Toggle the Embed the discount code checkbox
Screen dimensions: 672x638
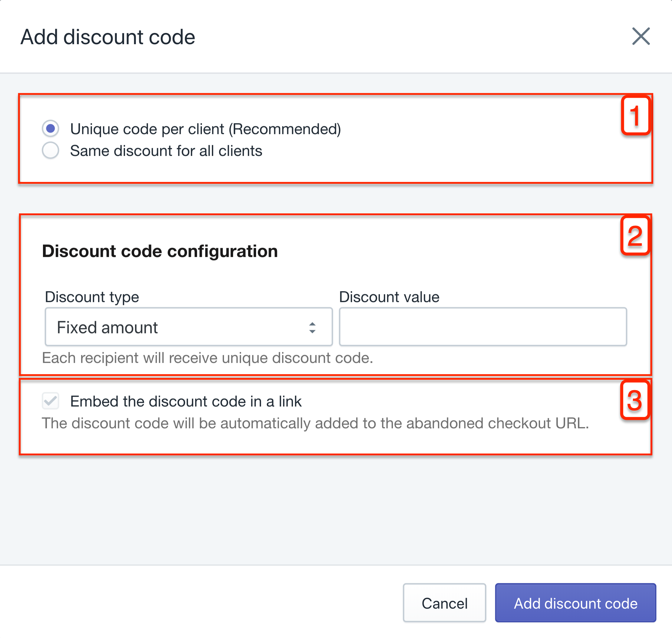50,401
